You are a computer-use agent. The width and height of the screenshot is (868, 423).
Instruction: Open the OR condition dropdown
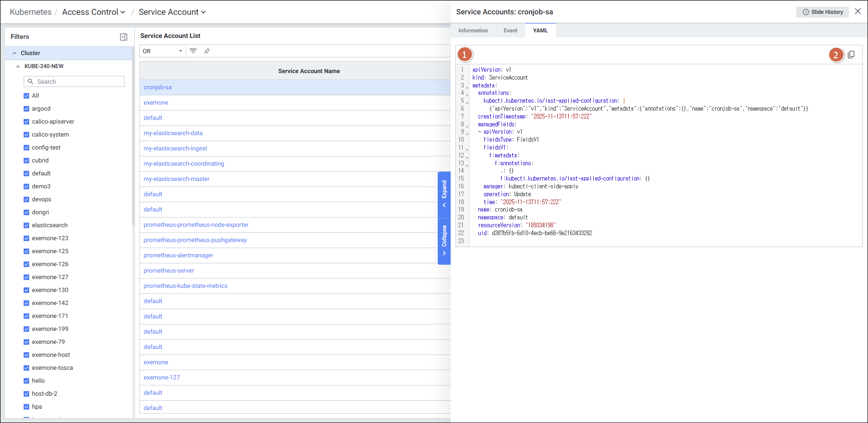click(162, 51)
